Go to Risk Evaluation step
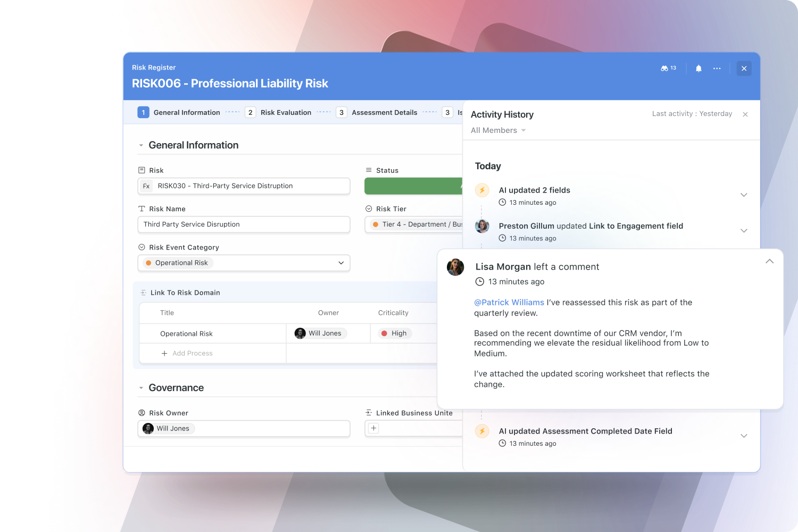The height and width of the screenshot is (532, 798). pos(278,112)
